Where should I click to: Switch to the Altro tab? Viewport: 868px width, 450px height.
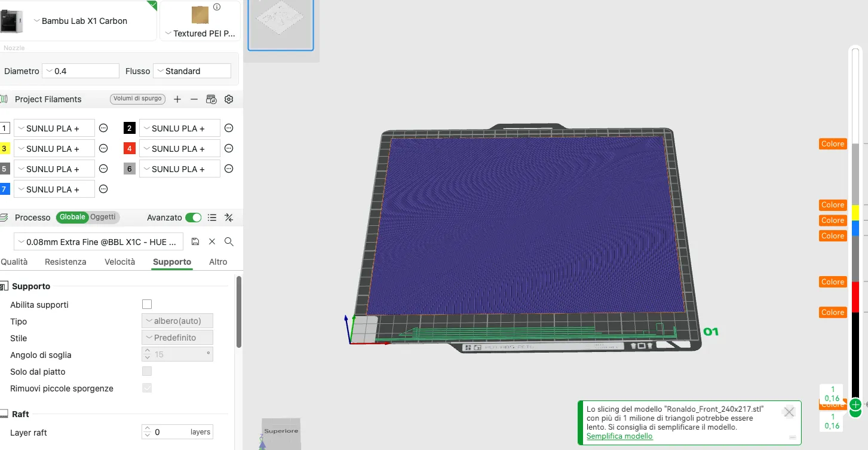[218, 262]
